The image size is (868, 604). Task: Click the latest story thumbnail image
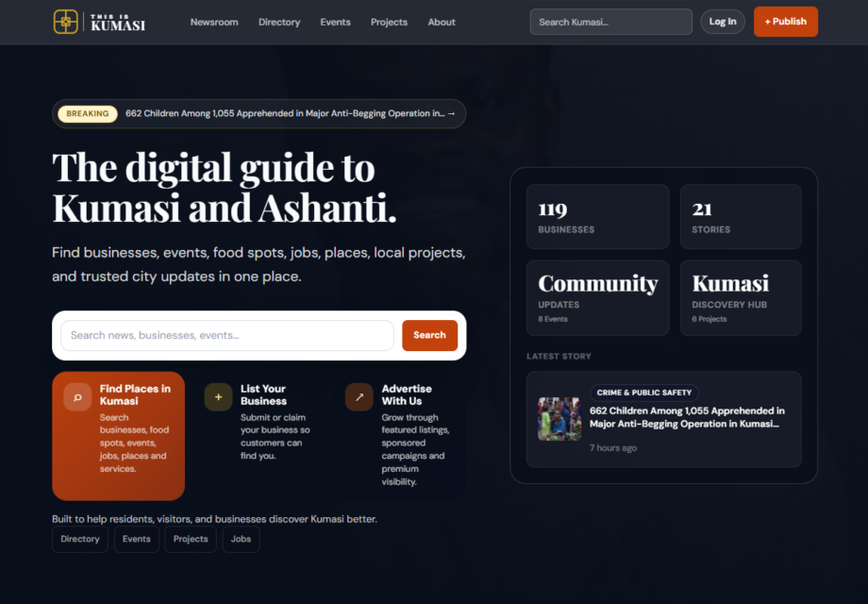click(x=559, y=419)
